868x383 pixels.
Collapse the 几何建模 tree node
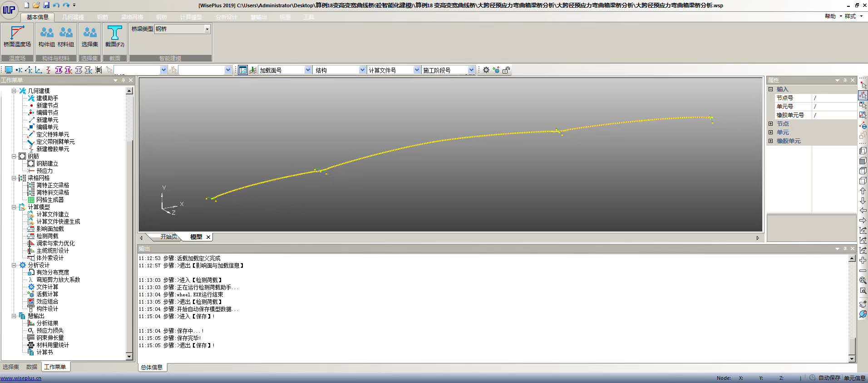pyautogui.click(x=14, y=91)
